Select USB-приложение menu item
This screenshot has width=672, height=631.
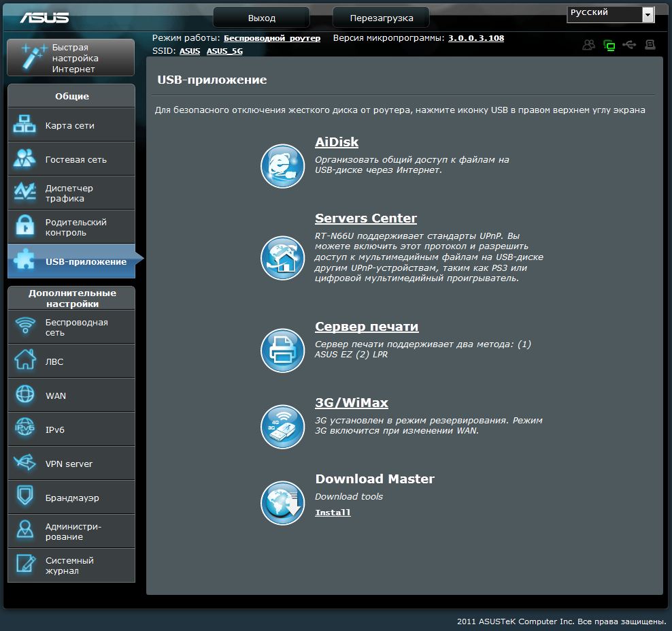click(71, 261)
